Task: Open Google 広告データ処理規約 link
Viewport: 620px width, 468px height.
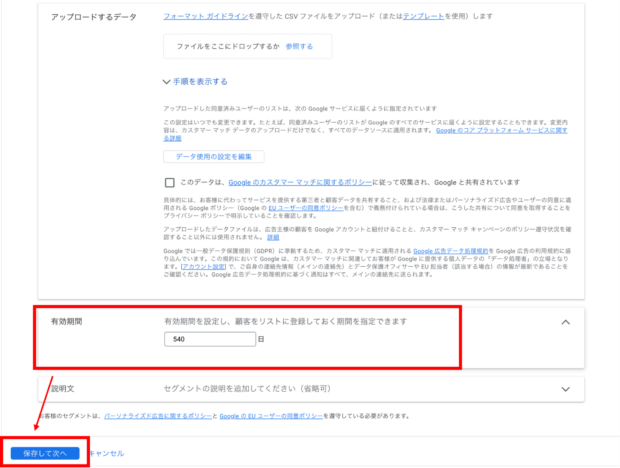Action: pyautogui.click(x=450, y=251)
